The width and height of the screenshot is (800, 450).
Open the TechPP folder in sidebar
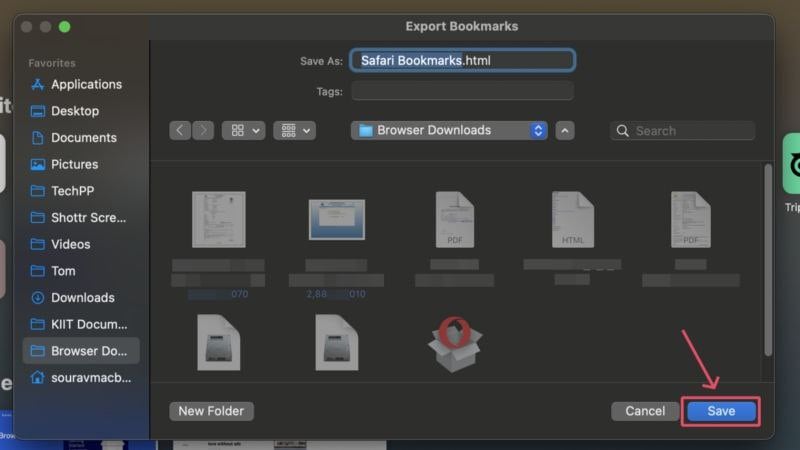(x=81, y=191)
